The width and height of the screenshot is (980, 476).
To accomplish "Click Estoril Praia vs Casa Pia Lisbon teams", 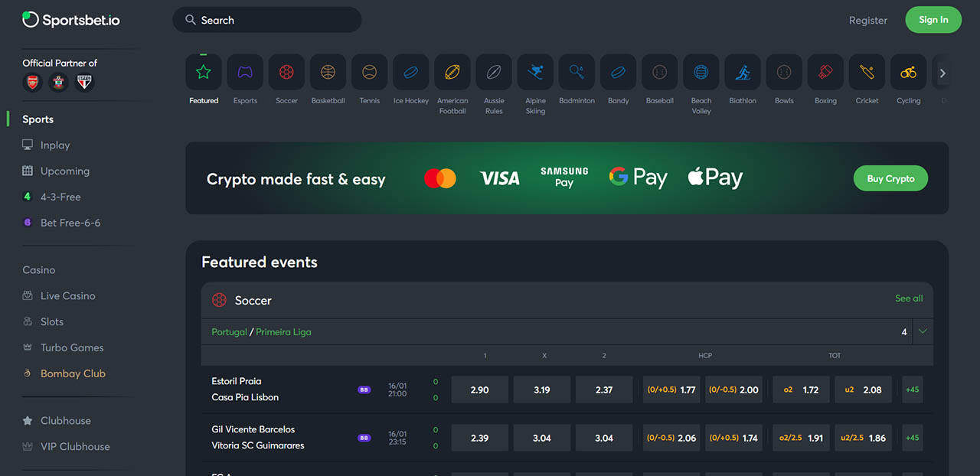I will [245, 390].
